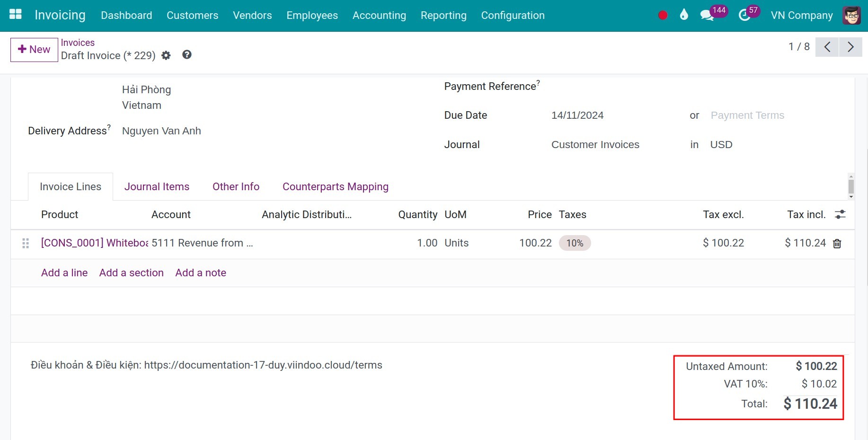Click the line subtotal $ 100.22 cell

[x=723, y=243]
